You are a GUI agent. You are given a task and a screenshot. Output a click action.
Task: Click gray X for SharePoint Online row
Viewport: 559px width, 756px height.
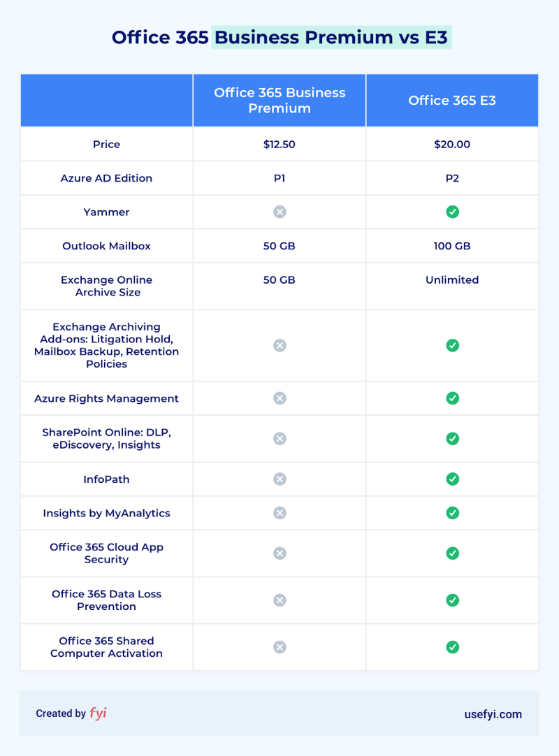(279, 438)
